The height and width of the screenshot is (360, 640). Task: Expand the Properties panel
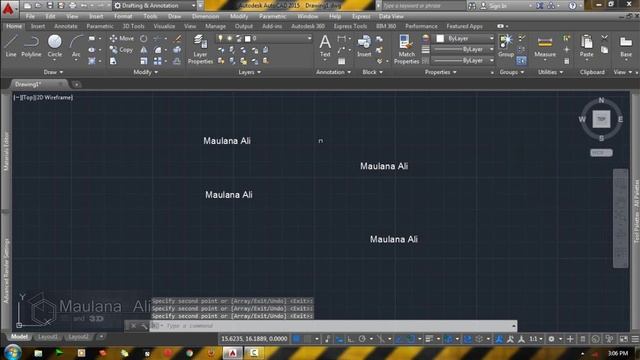(440, 72)
